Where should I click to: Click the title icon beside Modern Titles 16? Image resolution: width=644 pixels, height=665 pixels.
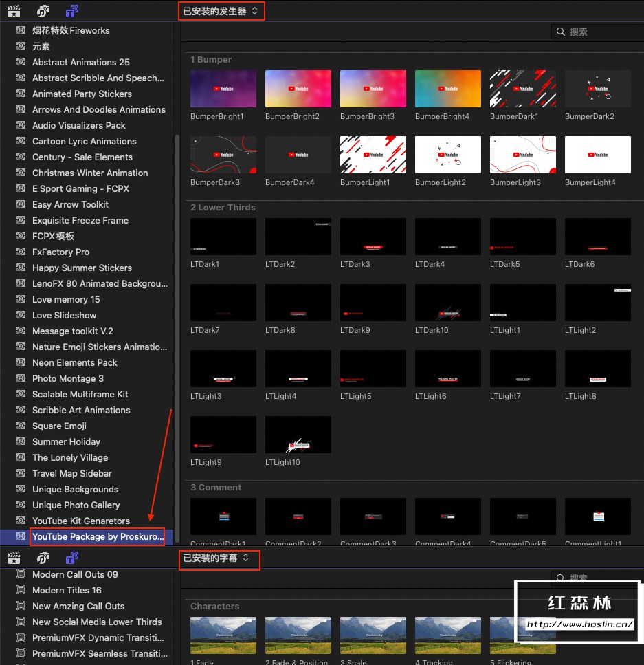(x=21, y=590)
